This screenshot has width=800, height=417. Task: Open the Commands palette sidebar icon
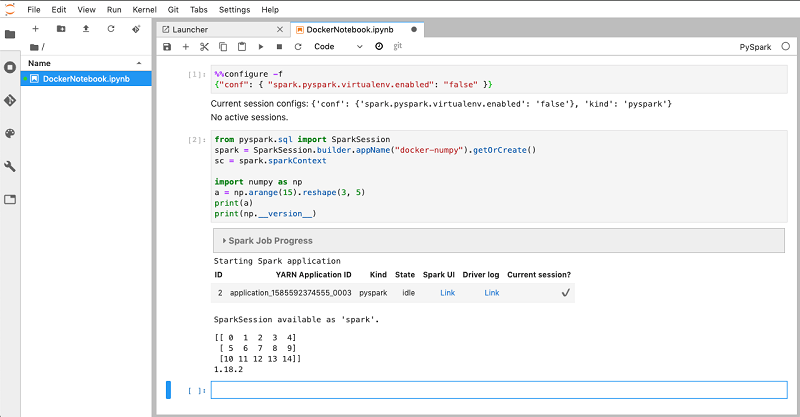(10, 133)
